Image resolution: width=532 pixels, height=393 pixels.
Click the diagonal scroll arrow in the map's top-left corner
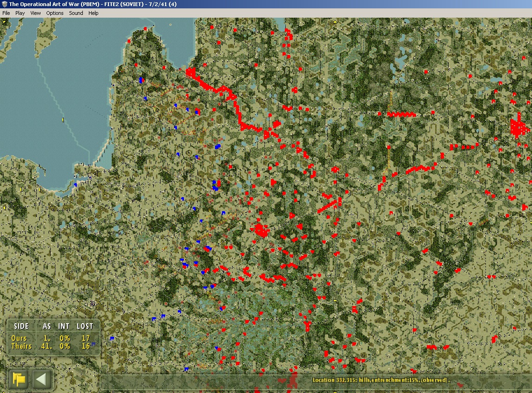point(4,22)
